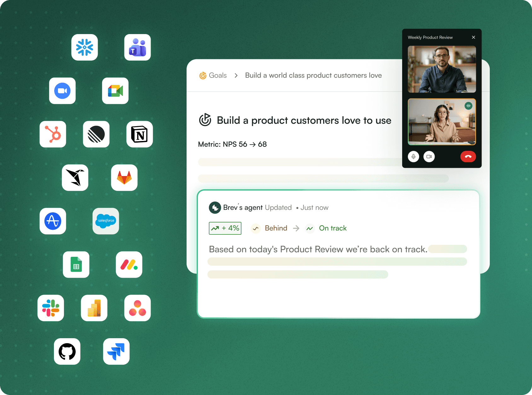The width and height of the screenshot is (532, 395).
Task: Open the GitHub integration icon
Action: (67, 351)
